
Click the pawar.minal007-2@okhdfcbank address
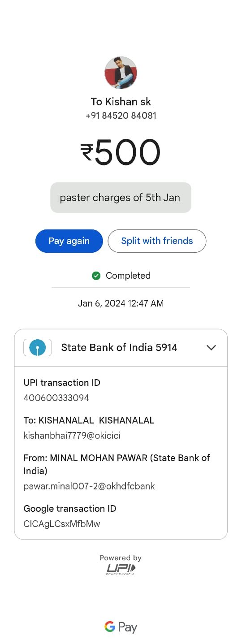point(89,486)
